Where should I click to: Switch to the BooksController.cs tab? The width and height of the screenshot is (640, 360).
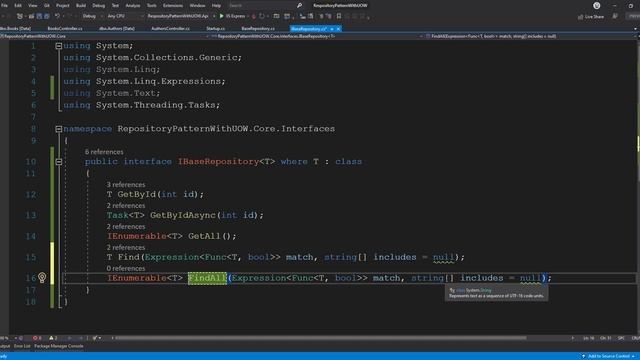(65, 29)
